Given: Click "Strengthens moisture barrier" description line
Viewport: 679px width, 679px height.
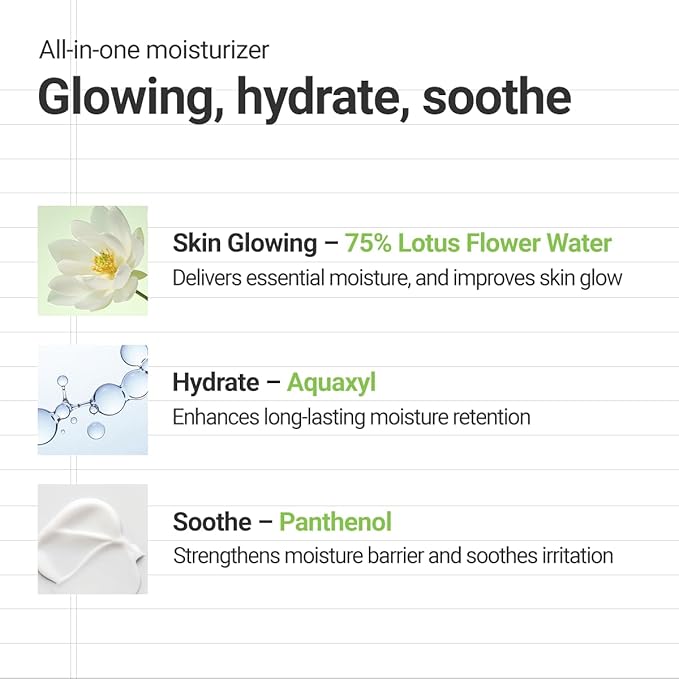Looking at the screenshot, I should (x=393, y=556).
